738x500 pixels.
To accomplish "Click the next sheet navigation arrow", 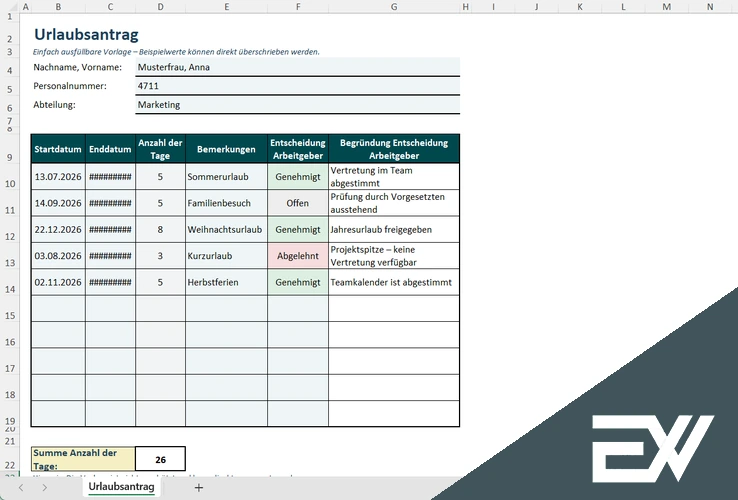I will coord(44,488).
